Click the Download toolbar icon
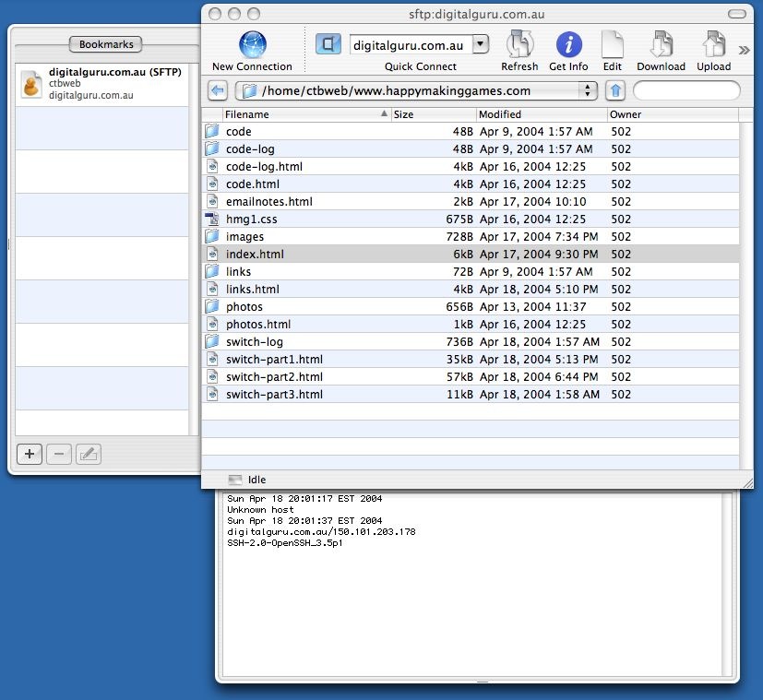 [x=661, y=44]
